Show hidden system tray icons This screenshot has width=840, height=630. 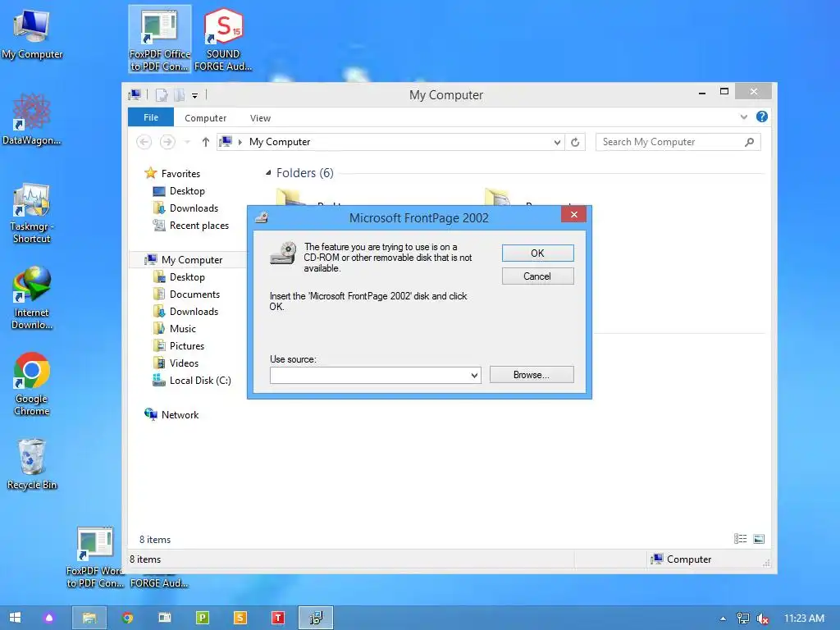[x=723, y=619]
